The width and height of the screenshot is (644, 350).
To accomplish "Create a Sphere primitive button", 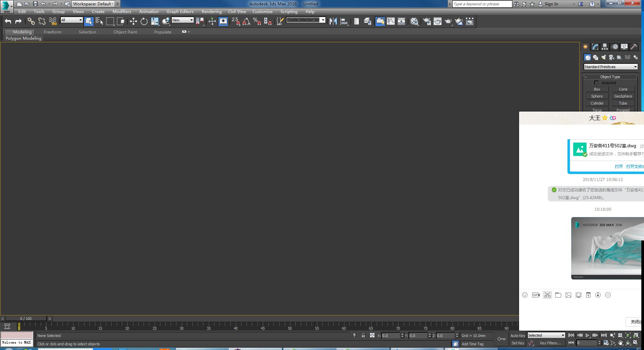I will pos(597,96).
